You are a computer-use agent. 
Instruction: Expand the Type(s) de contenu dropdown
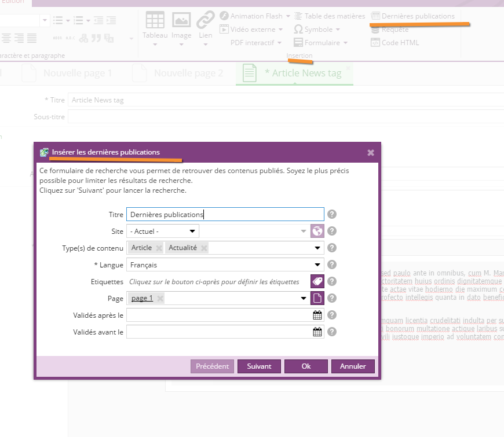(x=317, y=248)
